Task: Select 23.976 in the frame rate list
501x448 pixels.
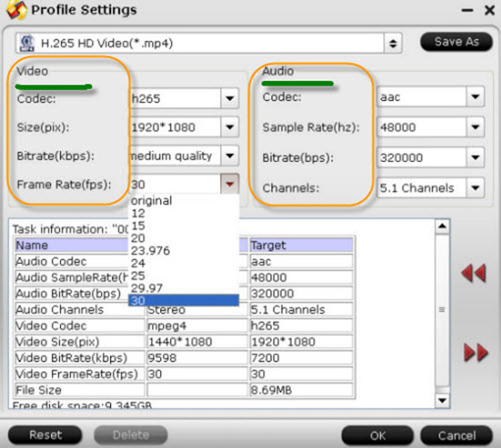Action: pos(183,250)
